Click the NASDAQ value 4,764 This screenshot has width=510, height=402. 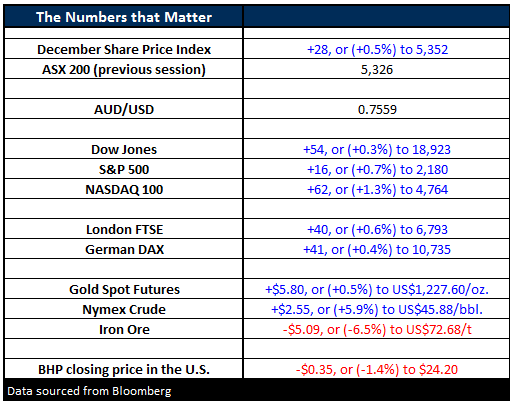377,189
